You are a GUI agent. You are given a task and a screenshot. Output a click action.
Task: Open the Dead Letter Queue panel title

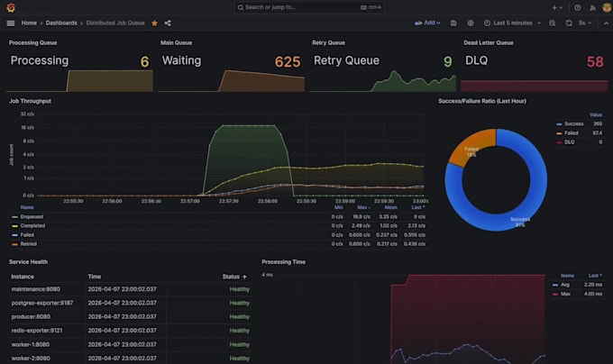coord(489,42)
